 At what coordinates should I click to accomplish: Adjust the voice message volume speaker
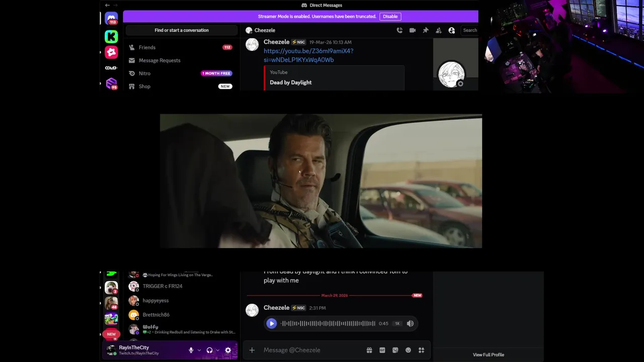[x=410, y=324]
